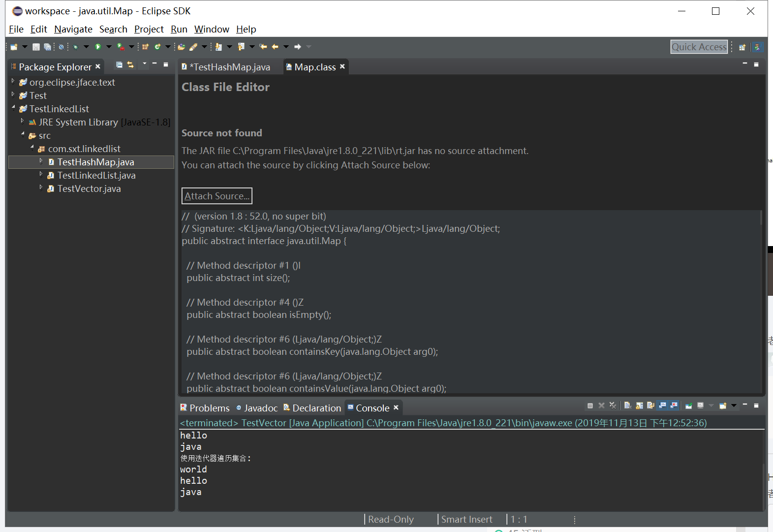Expand the JRE System Library node
This screenshot has height=532, width=773.
pyautogui.click(x=22, y=121)
